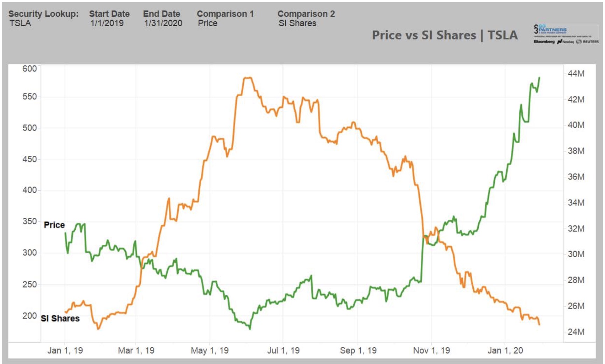Screen dimensions: 605x364
Task: Click the Jan 1, 20 axis label
Action: click(x=505, y=350)
